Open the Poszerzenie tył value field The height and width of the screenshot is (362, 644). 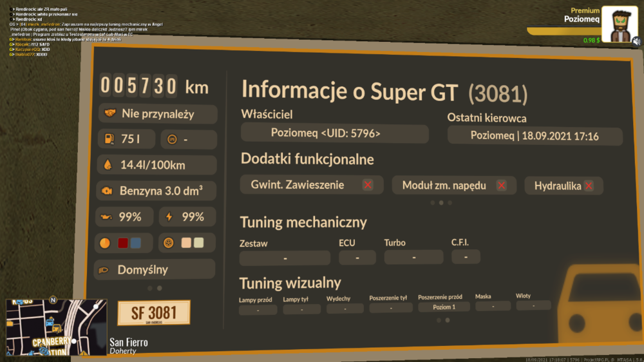click(x=391, y=308)
